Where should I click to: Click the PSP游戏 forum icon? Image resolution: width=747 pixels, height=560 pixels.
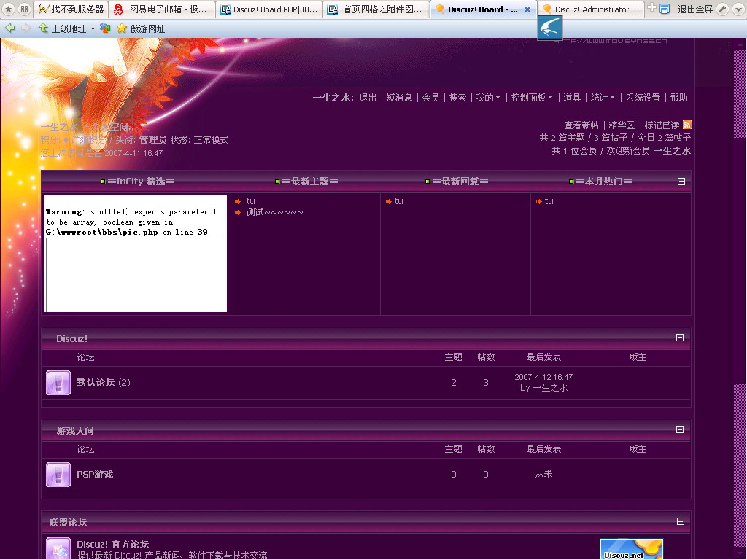(58, 475)
